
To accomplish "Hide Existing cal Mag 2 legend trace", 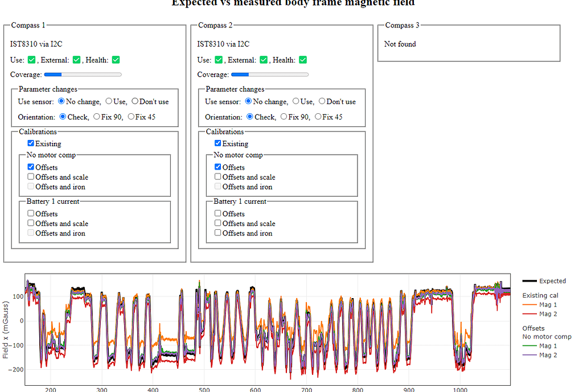I will (x=540, y=314).
